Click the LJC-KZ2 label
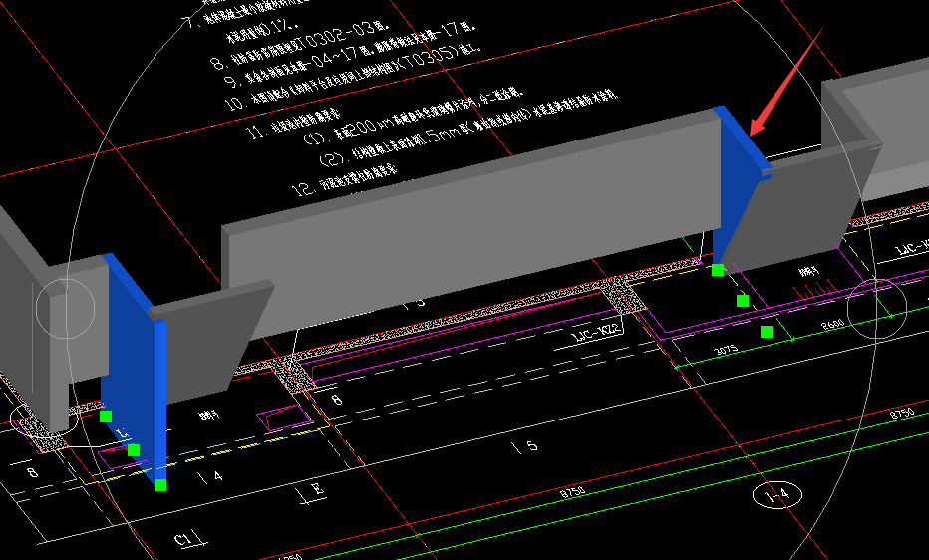Viewport: 929px width, 560px height. 597,332
